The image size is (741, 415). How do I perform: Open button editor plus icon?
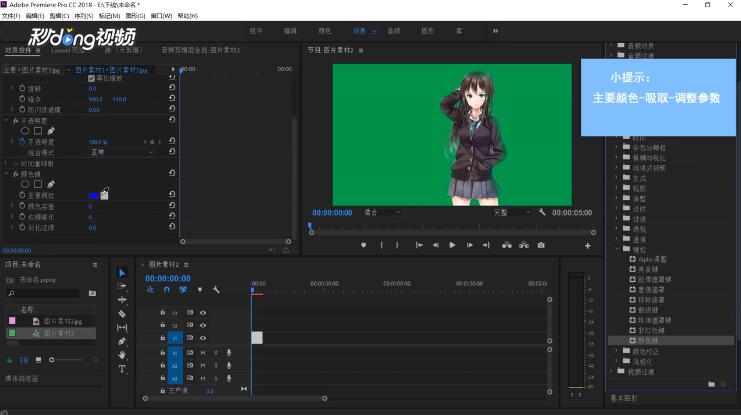[587, 245]
